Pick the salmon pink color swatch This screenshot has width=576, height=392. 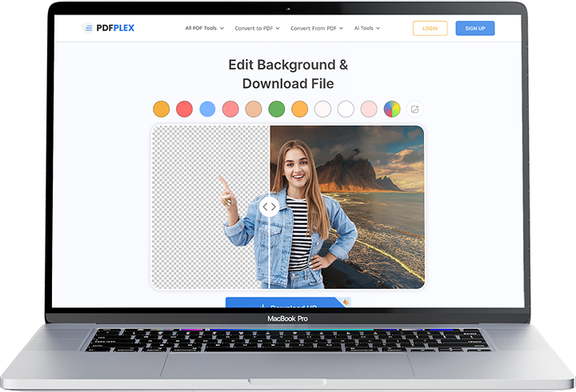click(231, 109)
